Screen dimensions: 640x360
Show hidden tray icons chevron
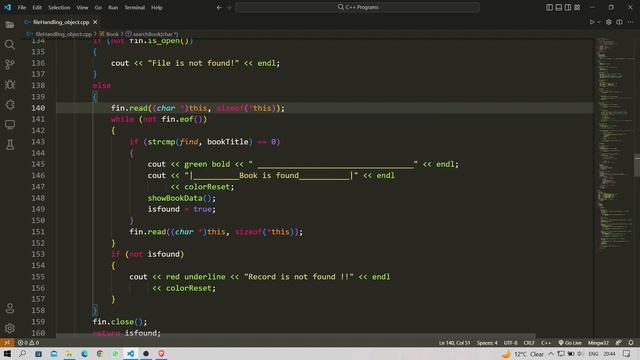(551, 354)
